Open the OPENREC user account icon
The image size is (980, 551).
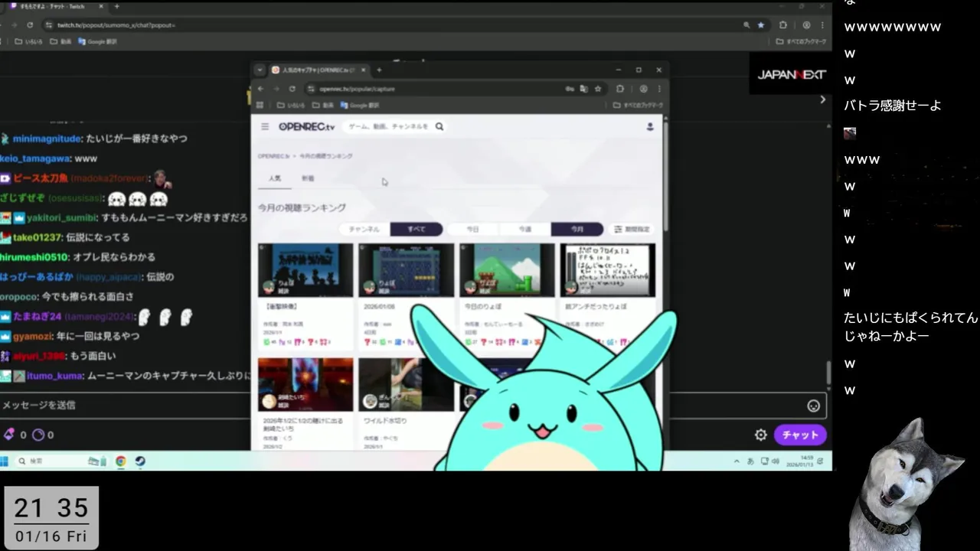pos(650,126)
